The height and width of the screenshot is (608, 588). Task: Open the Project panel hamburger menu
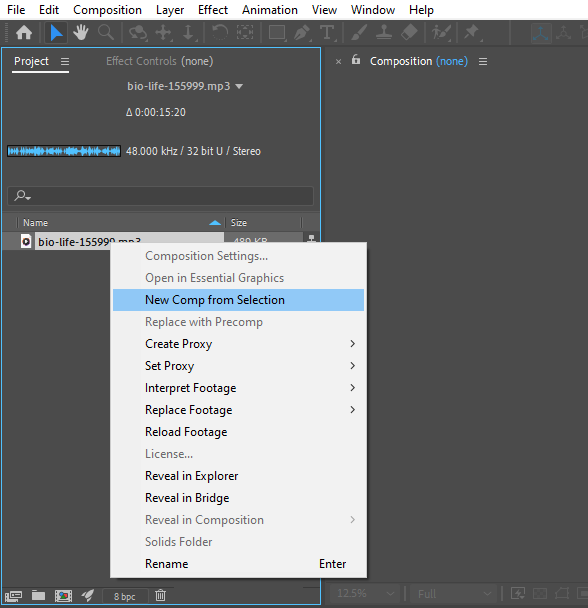tap(65, 61)
